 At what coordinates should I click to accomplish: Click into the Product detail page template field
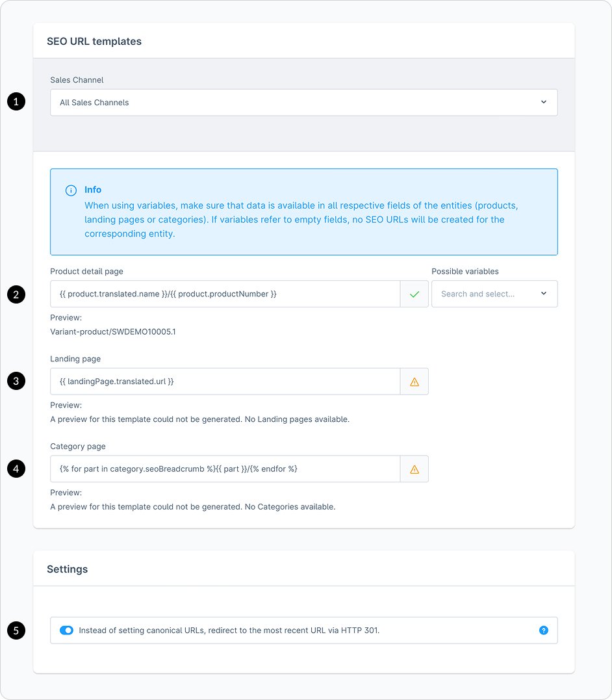click(x=224, y=294)
